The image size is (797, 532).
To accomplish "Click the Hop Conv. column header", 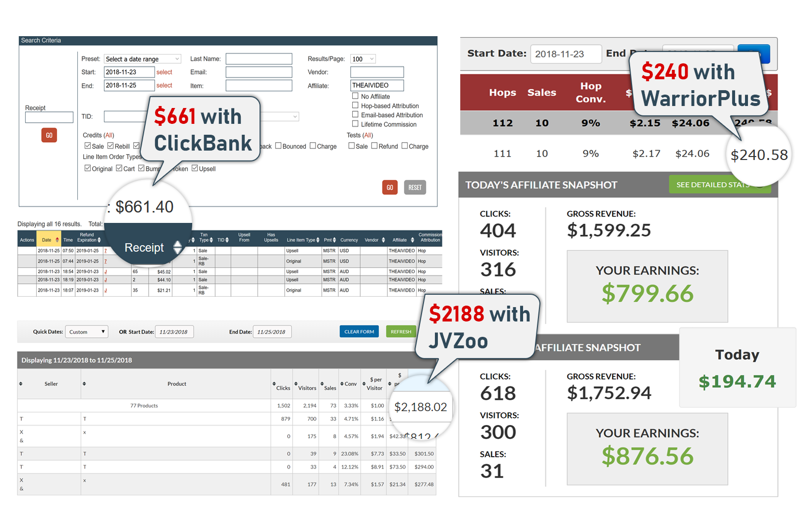I will tap(590, 93).
